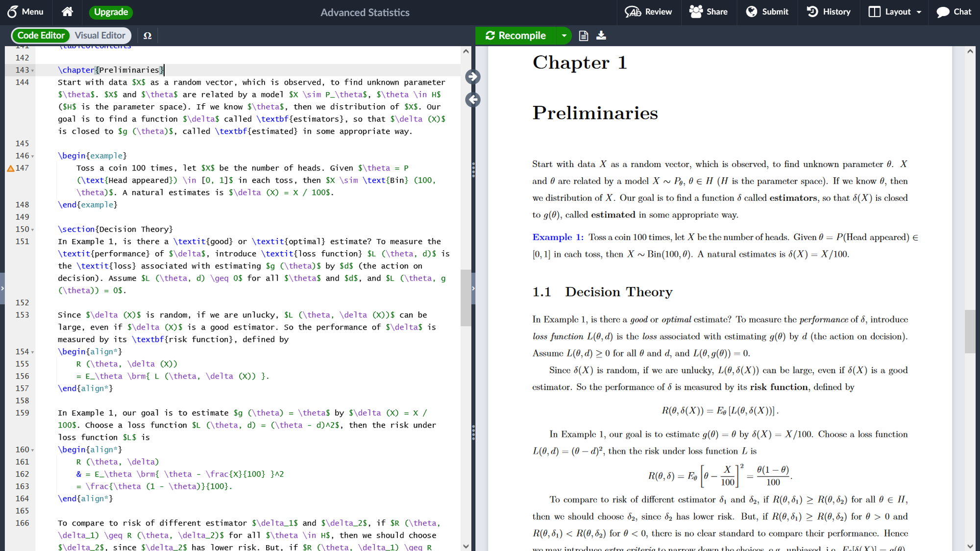
Task: Go to code location from PDF arrow
Action: click(x=472, y=100)
